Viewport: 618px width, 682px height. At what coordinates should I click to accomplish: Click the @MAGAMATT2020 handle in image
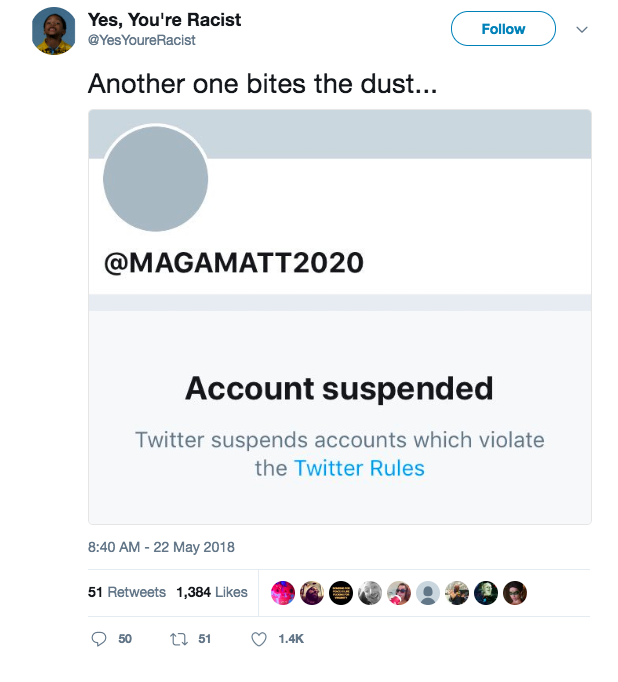tap(234, 263)
